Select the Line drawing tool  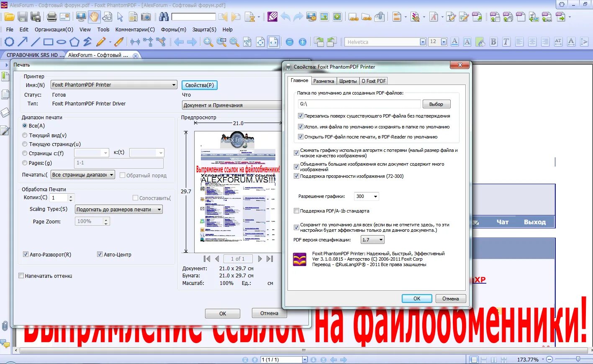(36, 42)
